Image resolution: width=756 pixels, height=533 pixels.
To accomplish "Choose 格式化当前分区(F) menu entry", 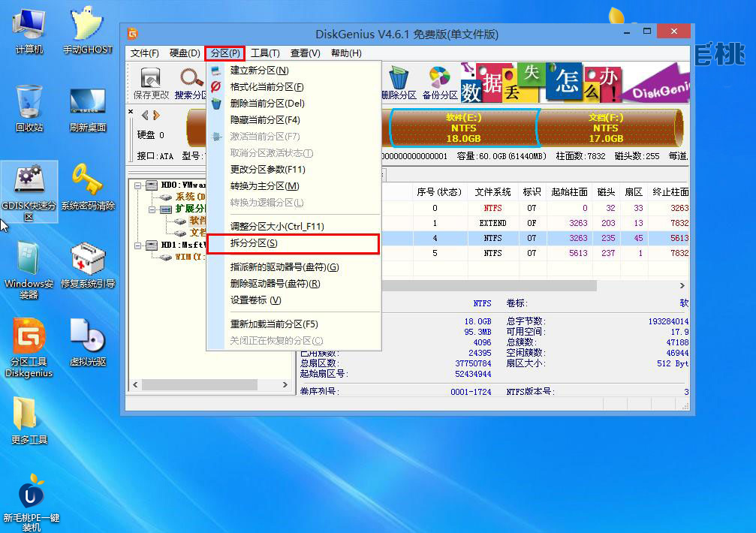I will tap(294, 87).
